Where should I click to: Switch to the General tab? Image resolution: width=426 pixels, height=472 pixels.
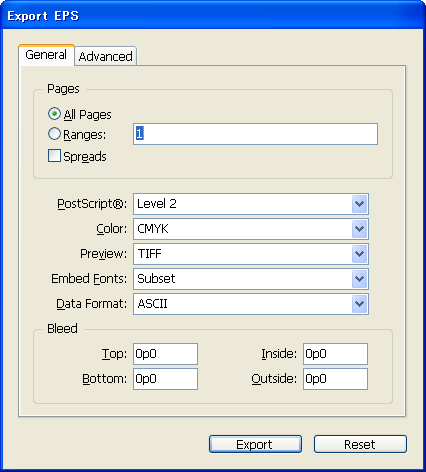tap(46, 55)
